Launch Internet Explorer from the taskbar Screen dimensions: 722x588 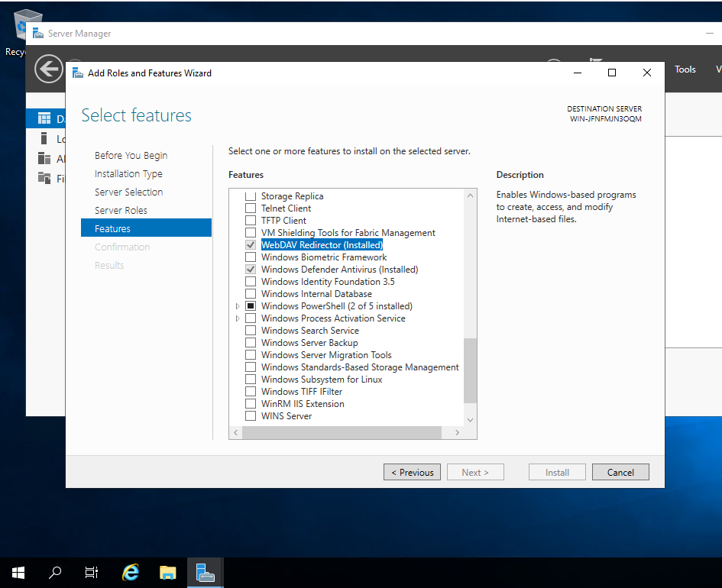pyautogui.click(x=131, y=573)
